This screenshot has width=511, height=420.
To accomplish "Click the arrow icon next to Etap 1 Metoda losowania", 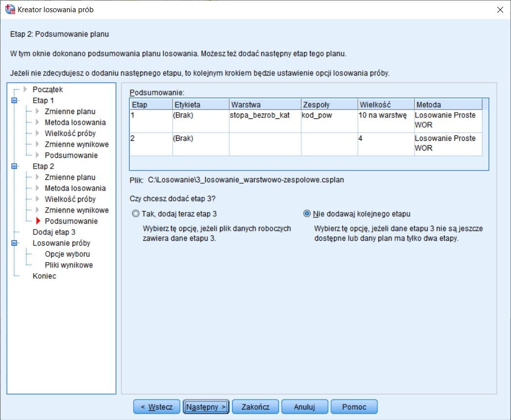I will coord(38,122).
